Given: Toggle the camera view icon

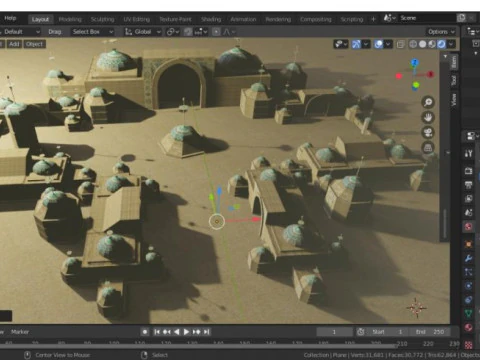Looking at the screenshot, I should pyautogui.click(x=428, y=132).
